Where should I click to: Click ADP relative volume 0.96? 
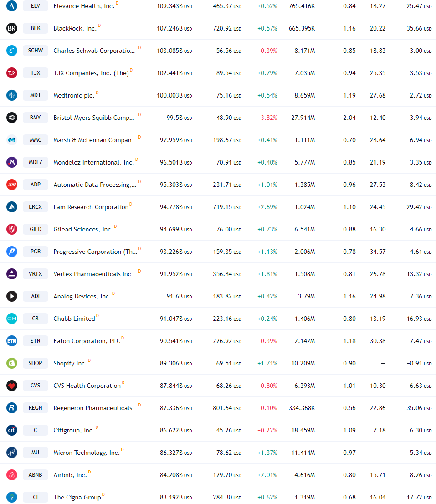coord(349,185)
